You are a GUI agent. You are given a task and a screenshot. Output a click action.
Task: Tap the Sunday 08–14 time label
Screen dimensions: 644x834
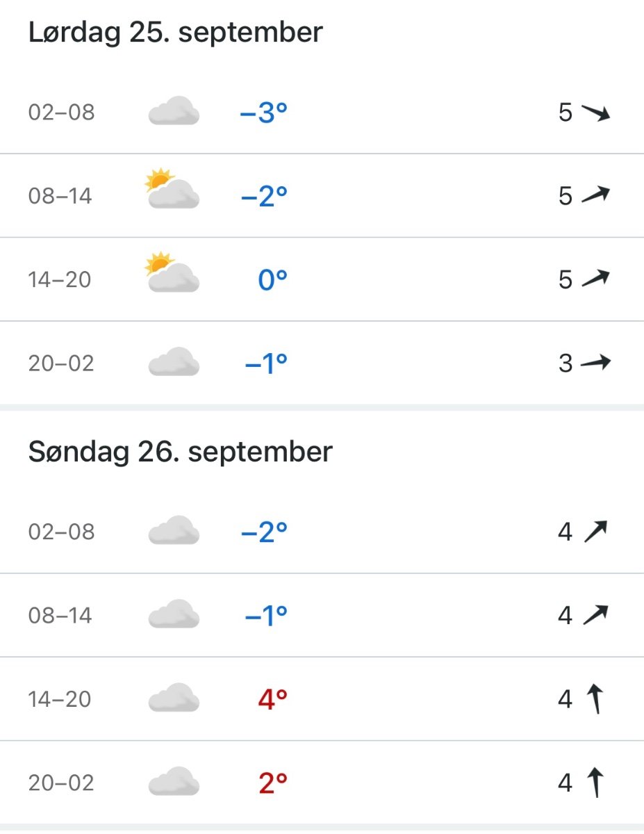60,616
